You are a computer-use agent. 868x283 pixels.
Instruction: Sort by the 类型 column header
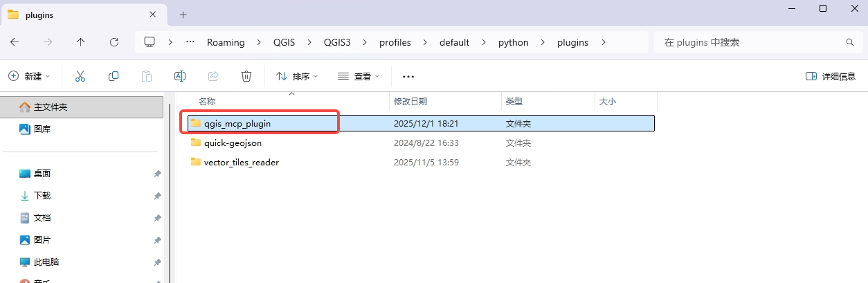(514, 101)
